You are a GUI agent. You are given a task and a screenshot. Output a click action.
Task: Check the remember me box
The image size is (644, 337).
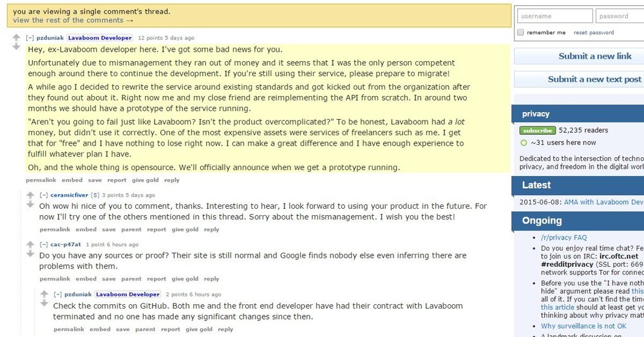coord(521,32)
